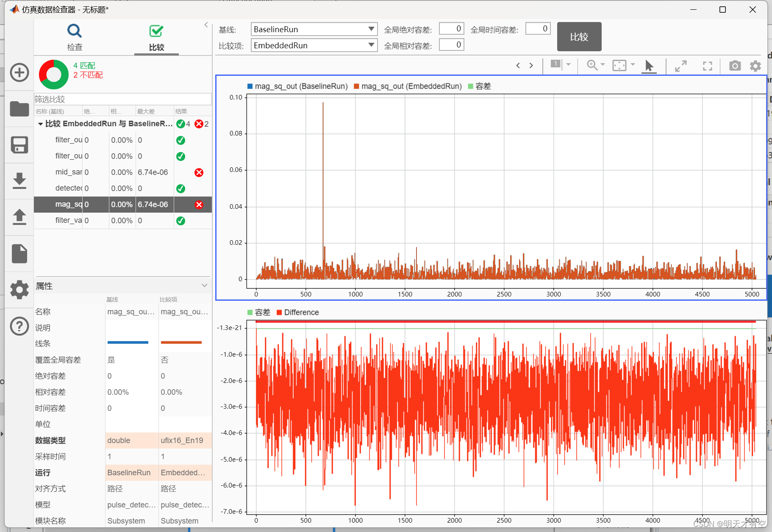Click the global relative tolerance field

coord(452,45)
